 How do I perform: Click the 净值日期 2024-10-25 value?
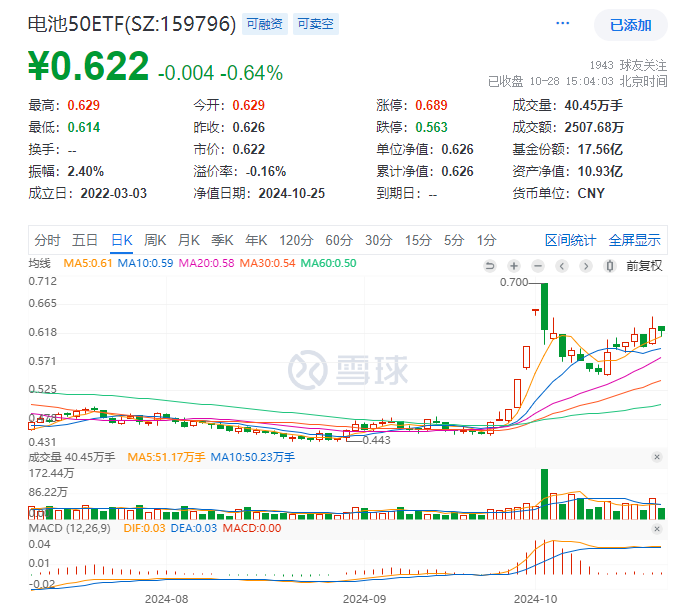pos(291,193)
